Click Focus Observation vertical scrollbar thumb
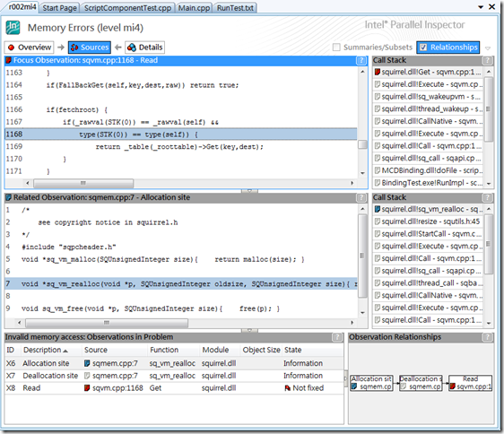Viewport: 504px width, 434px height. click(362, 144)
